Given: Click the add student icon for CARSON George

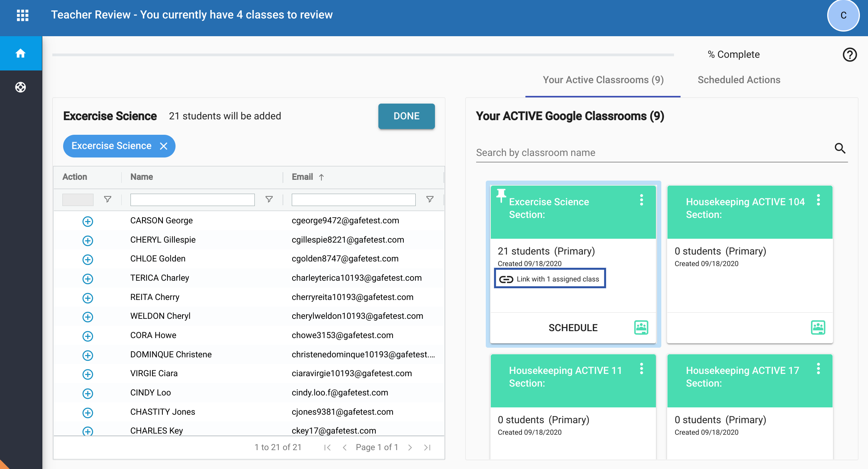Looking at the screenshot, I should (x=88, y=220).
